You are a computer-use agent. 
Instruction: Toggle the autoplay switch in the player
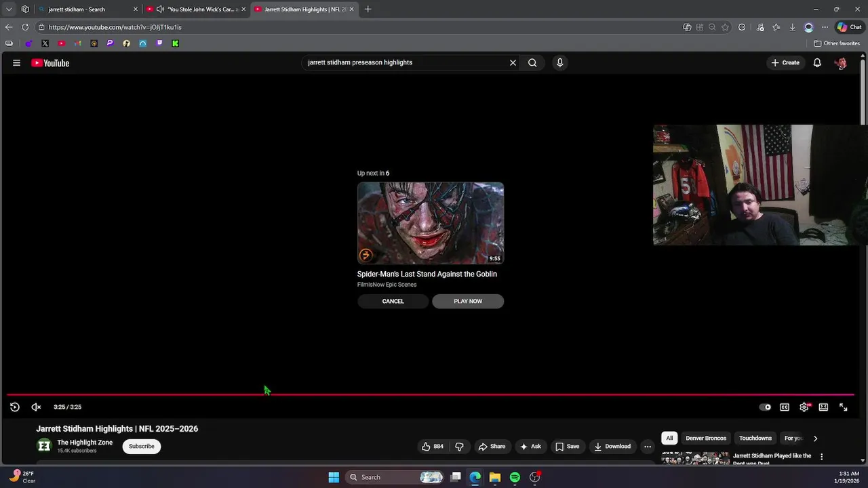point(765,407)
